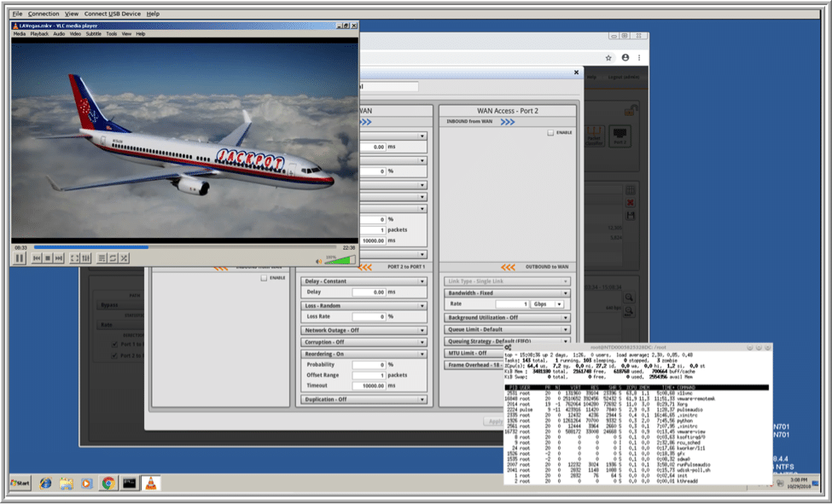
Task: Click the red X delete icon
Action: [631, 203]
